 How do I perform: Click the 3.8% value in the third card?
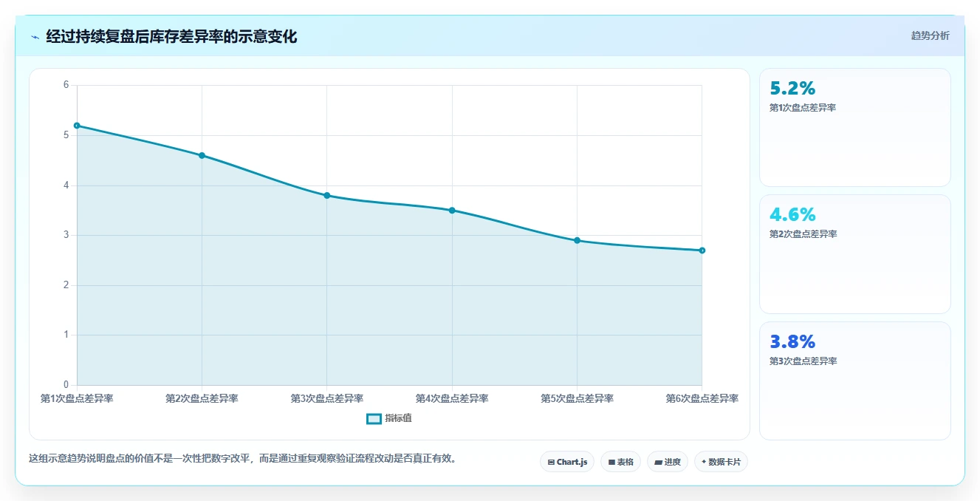point(792,341)
